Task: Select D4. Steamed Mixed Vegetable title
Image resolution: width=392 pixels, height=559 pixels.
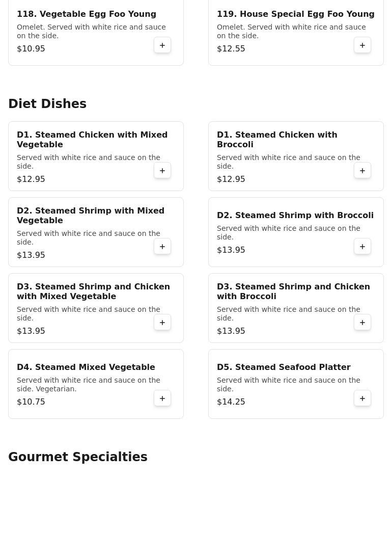Action: [x=86, y=367]
